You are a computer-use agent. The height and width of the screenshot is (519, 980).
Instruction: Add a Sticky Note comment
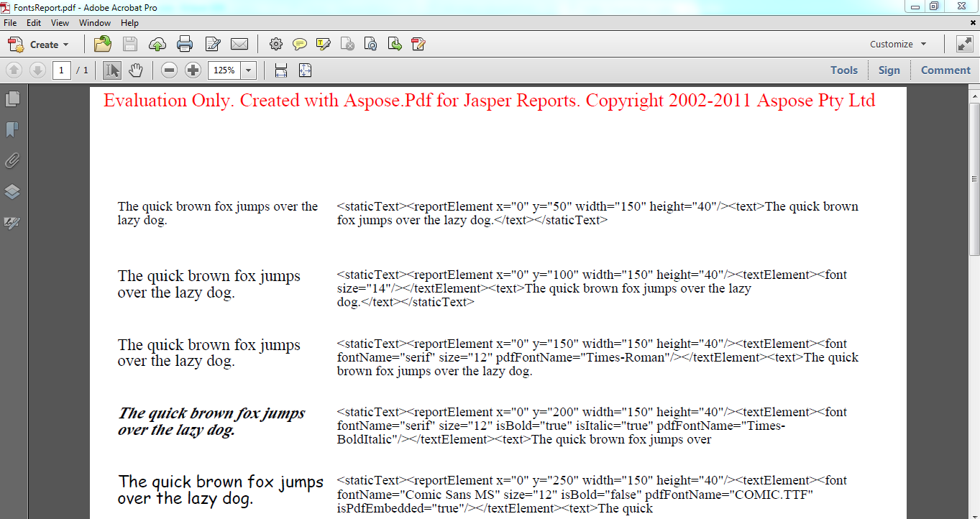pos(299,44)
